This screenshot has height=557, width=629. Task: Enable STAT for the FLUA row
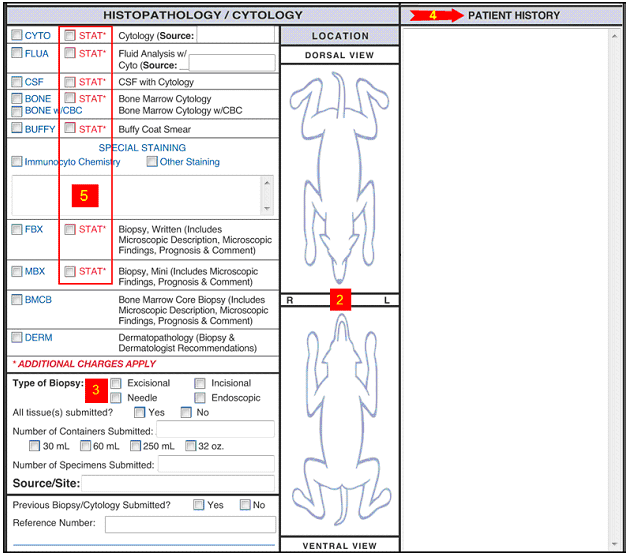point(70,53)
